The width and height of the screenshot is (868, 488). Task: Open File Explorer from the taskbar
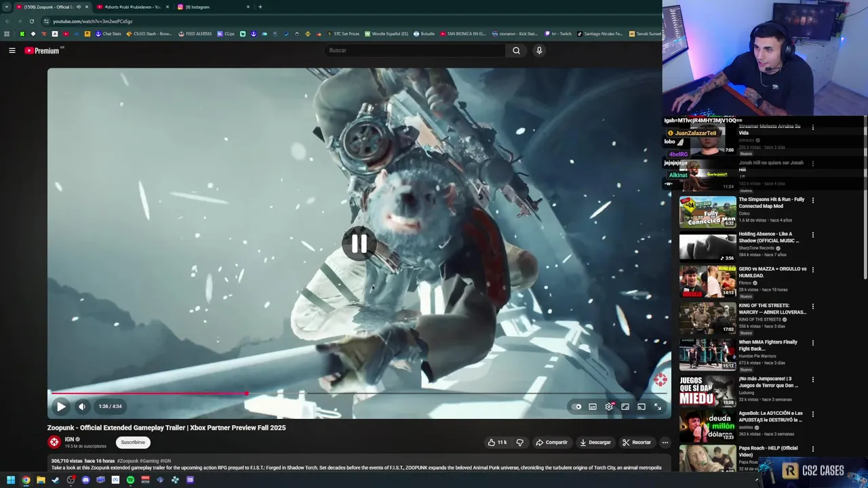click(x=41, y=480)
